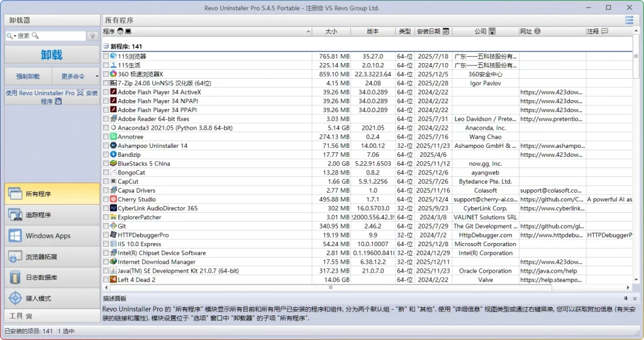
Task: Tick the checkbox for BongoCat
Action: coord(106,173)
